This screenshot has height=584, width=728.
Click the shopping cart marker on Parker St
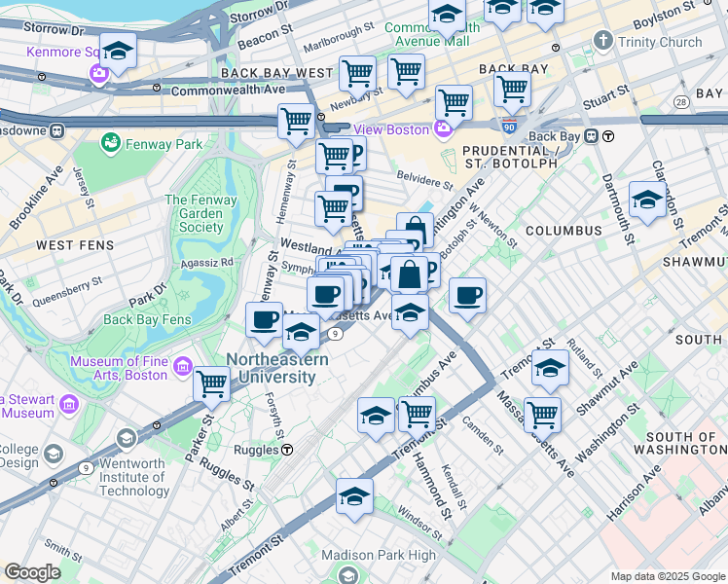pyautogui.click(x=212, y=384)
